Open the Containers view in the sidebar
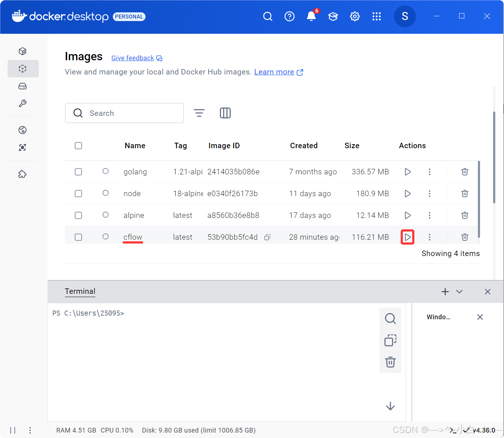 (x=22, y=51)
